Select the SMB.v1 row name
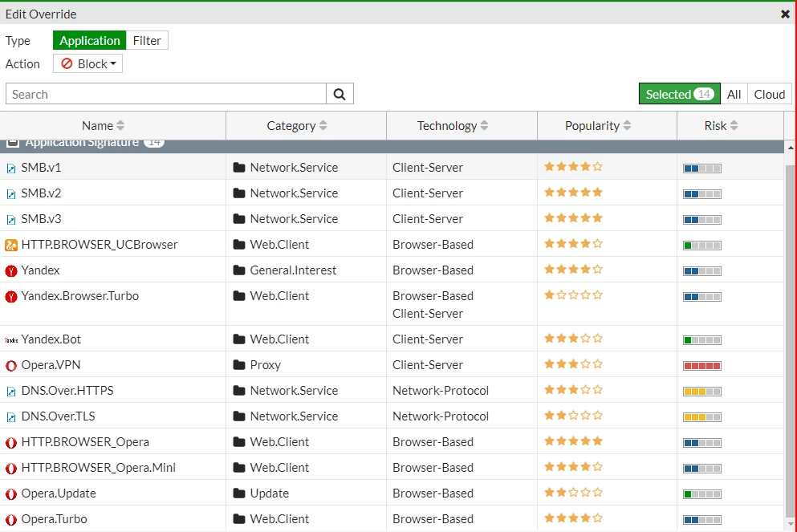 41,167
